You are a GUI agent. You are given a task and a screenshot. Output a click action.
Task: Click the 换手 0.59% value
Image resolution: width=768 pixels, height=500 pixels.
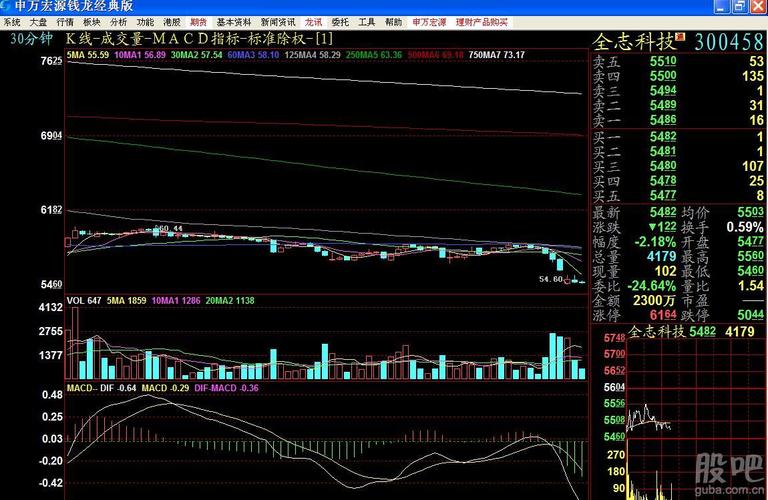pyautogui.click(x=744, y=227)
